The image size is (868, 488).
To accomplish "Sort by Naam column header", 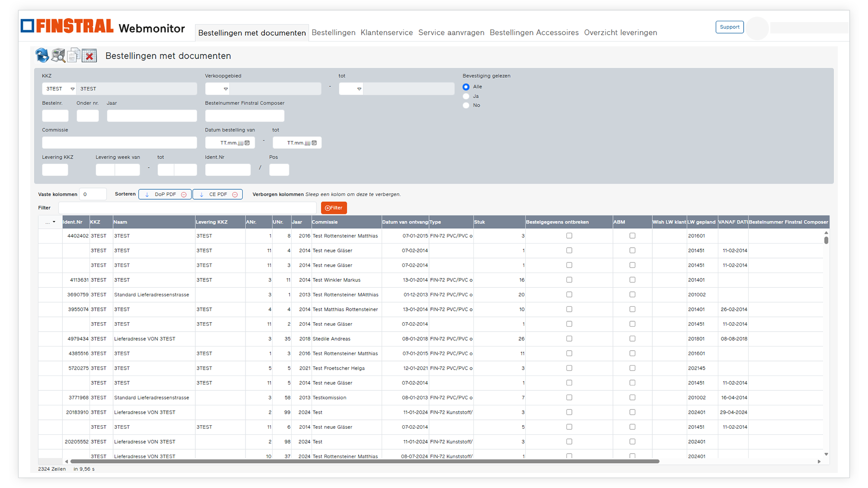I will point(154,222).
